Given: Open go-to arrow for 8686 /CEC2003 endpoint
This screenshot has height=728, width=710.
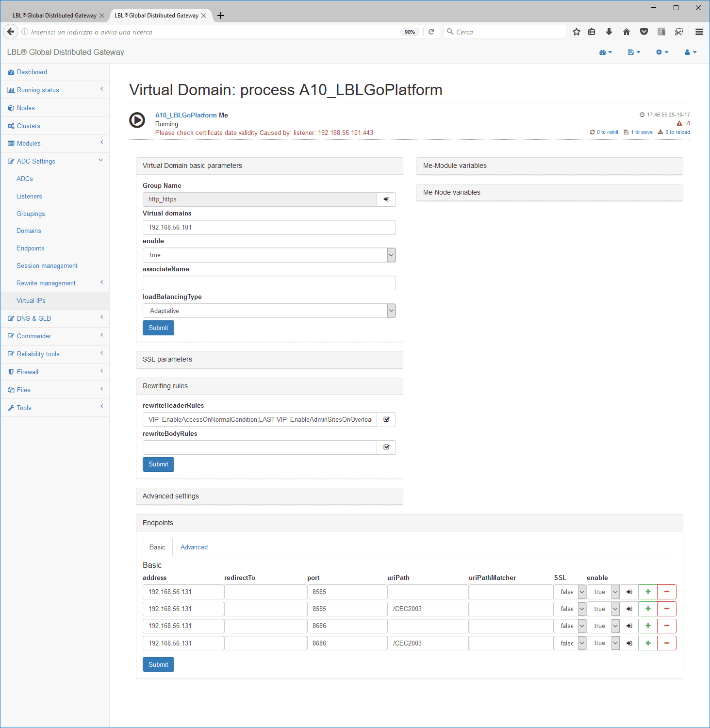Looking at the screenshot, I should click(x=629, y=643).
